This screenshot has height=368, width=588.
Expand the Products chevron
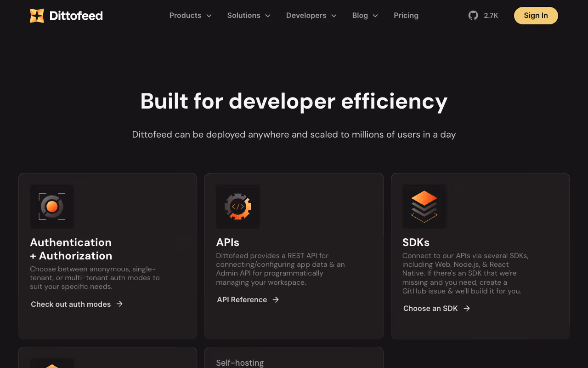[209, 16]
